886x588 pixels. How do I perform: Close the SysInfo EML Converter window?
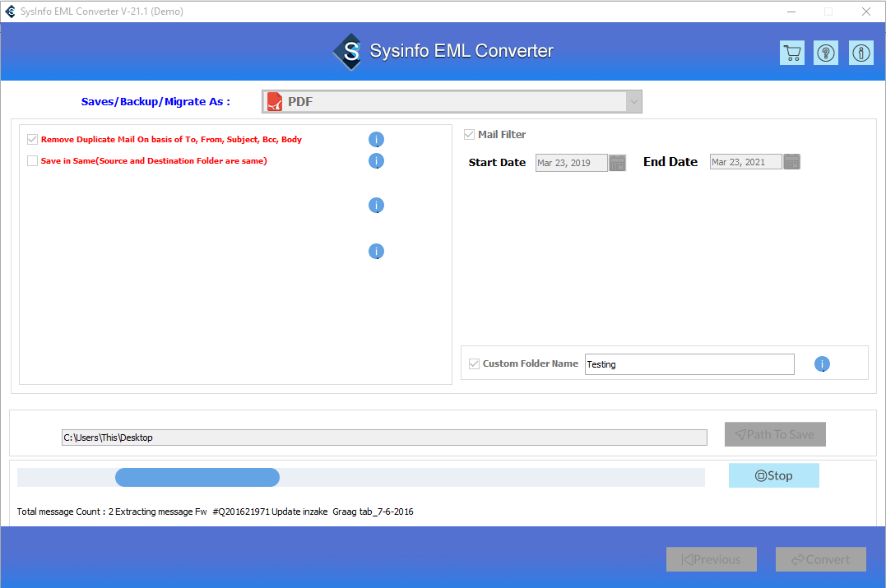coord(866,12)
